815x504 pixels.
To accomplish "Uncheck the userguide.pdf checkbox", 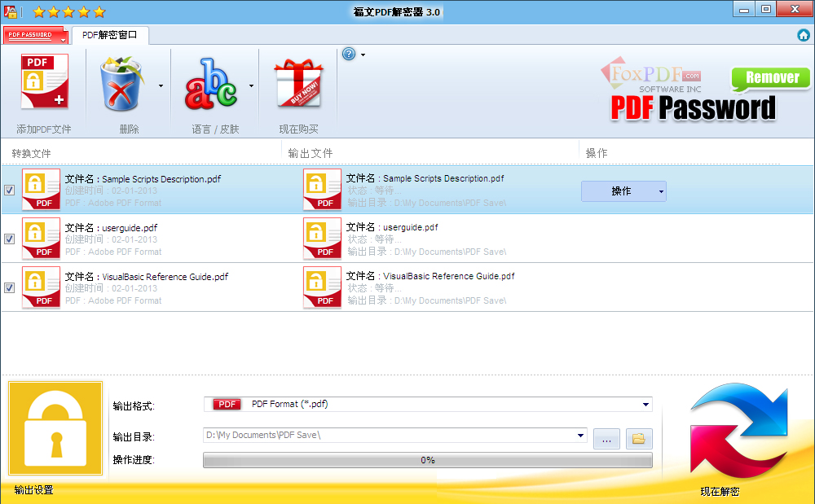I will tap(9, 239).
